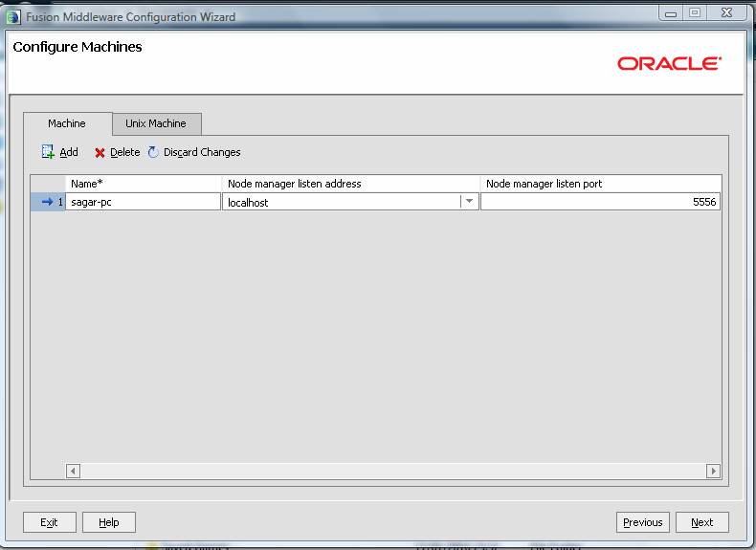Click the listen port field showing 5556

[600, 202]
